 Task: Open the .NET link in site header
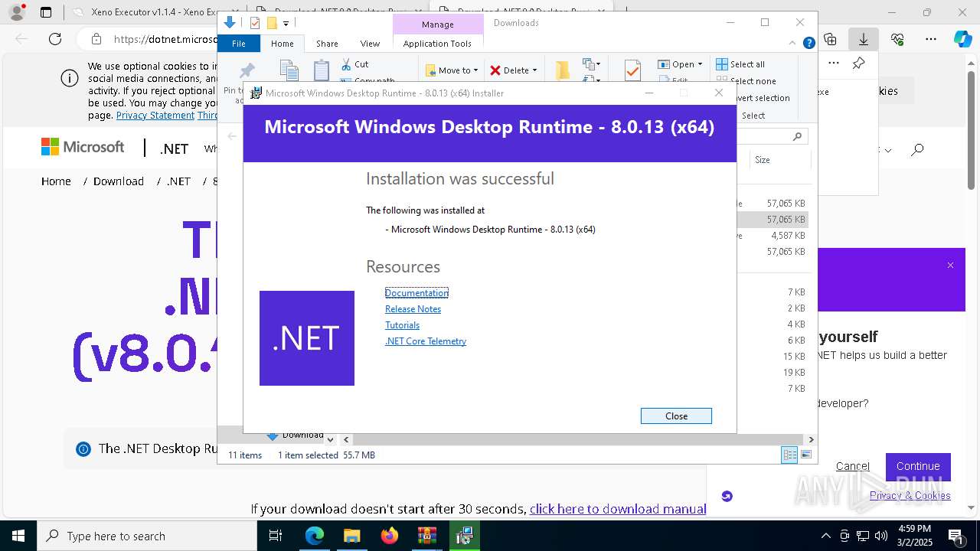coord(174,148)
